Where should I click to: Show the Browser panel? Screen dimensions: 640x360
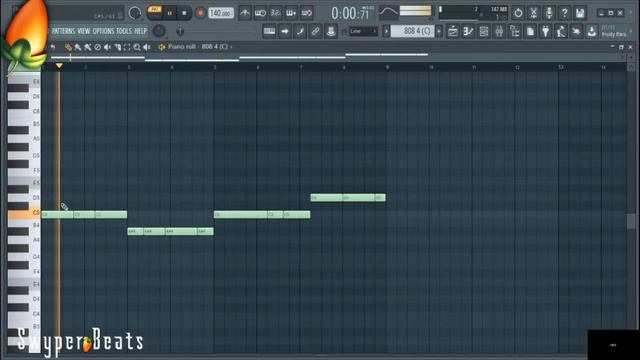pos(515,31)
